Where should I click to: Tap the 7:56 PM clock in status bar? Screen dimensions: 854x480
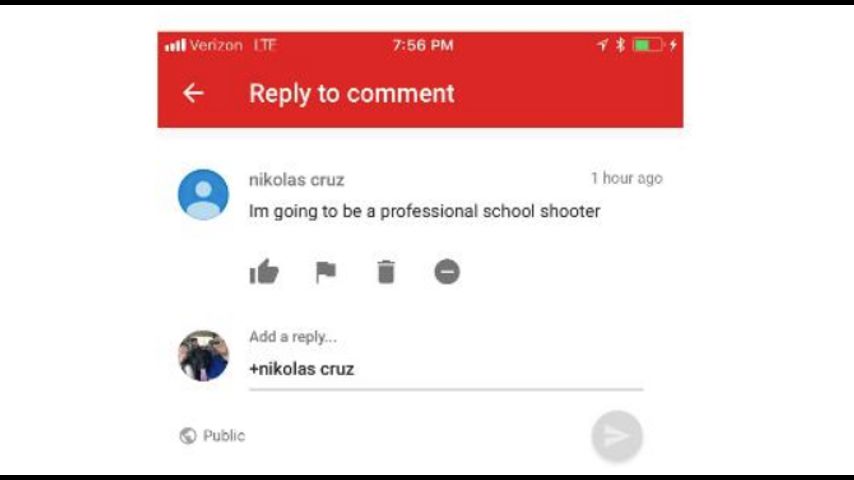click(423, 45)
